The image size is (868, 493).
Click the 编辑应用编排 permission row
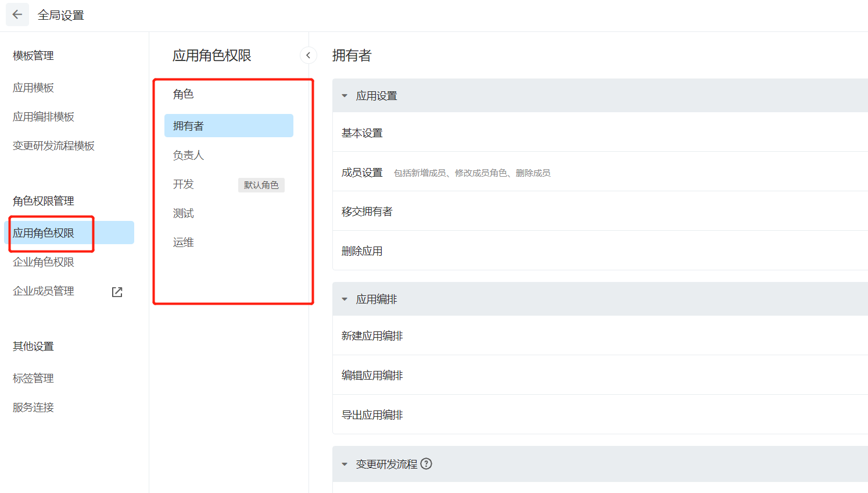pos(600,376)
